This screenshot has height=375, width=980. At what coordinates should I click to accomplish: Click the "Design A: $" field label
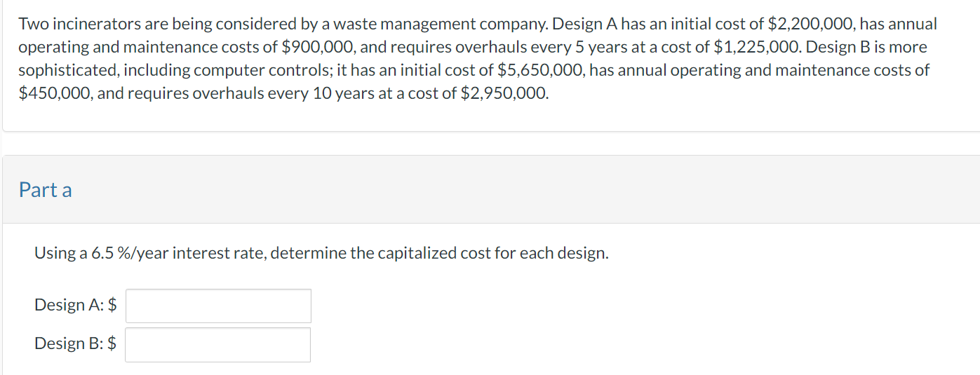click(x=76, y=305)
